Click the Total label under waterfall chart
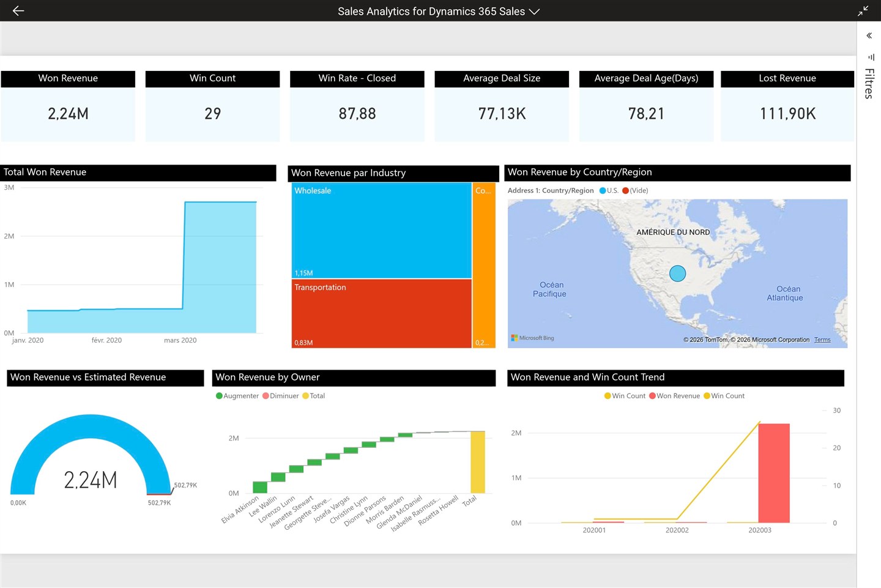 point(469,501)
